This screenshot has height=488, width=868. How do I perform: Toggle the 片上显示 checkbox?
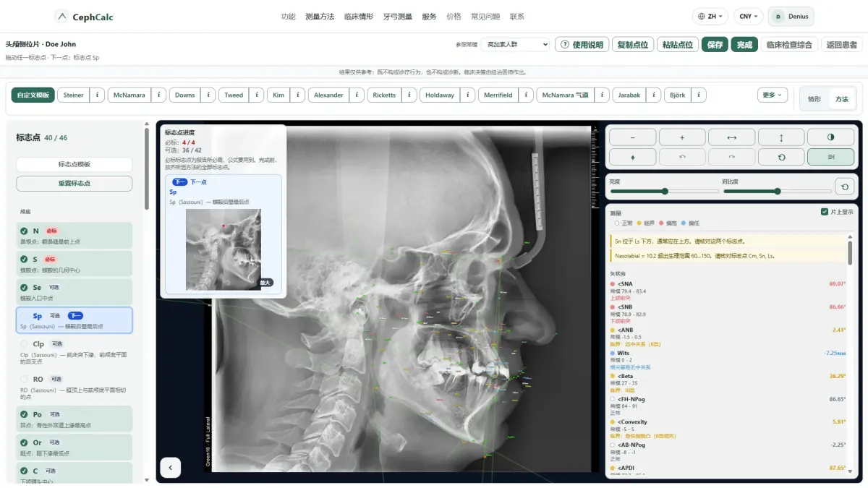click(x=825, y=212)
